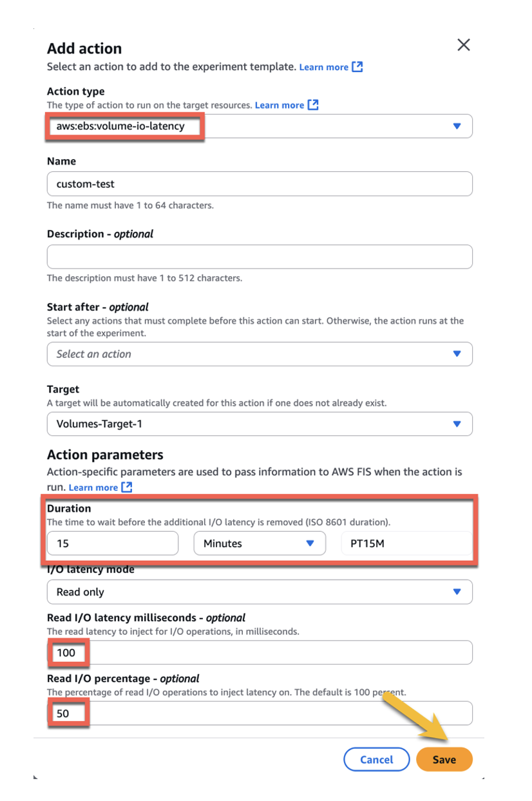
Task: Click external link icon beside top Learn more
Action: (x=357, y=66)
